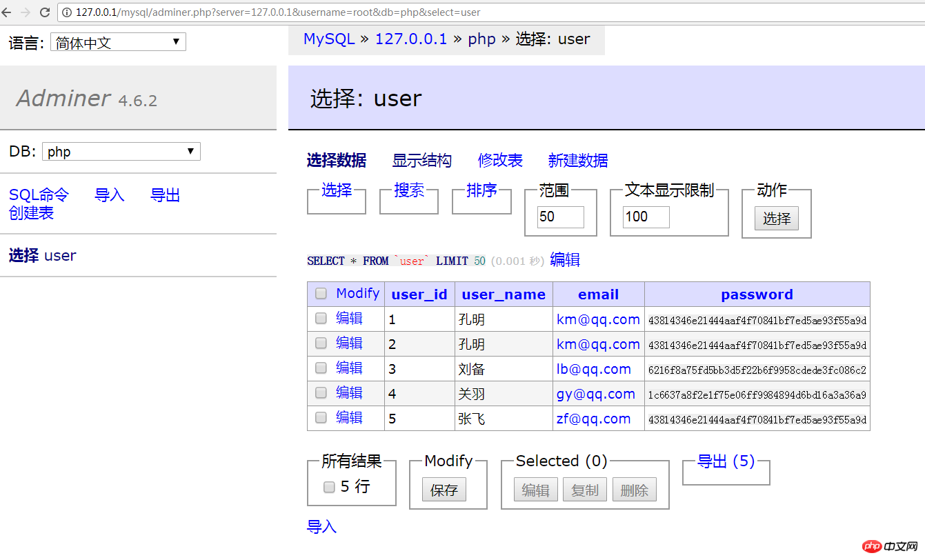Expand the 搜索 fieldset
Image resolution: width=925 pixels, height=560 pixels.
[x=409, y=190]
